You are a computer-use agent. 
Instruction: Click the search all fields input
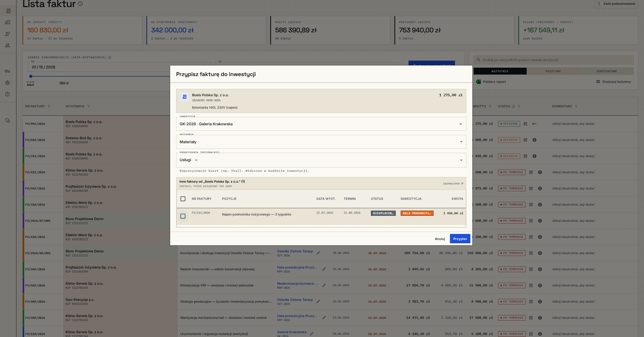click(553, 60)
